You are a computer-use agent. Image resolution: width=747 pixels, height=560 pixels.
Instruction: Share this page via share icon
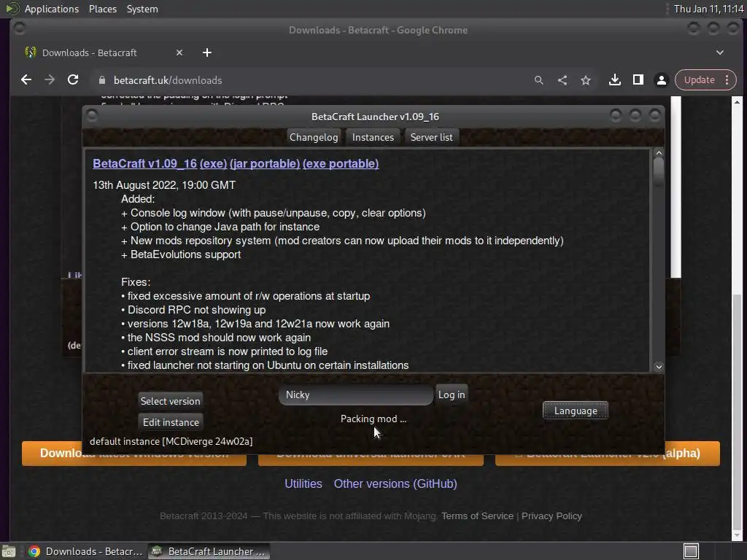pos(562,80)
